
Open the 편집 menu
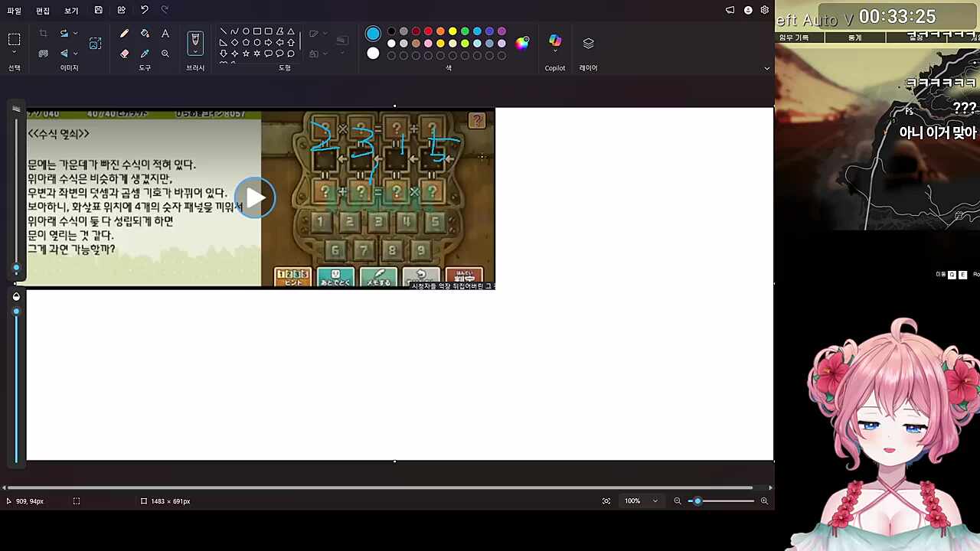tap(43, 11)
